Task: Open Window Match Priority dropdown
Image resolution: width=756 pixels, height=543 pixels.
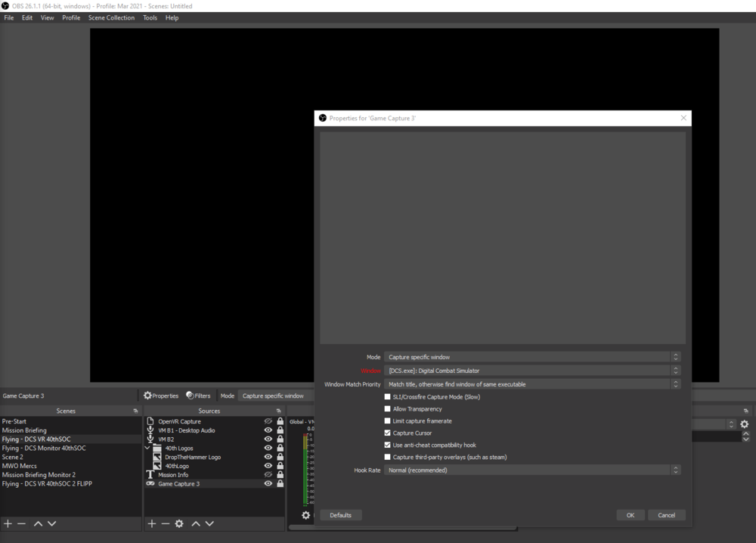Action: 531,384
